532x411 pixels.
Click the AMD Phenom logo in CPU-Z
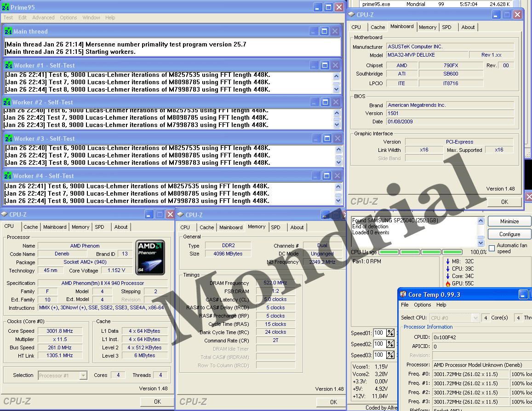150,257
